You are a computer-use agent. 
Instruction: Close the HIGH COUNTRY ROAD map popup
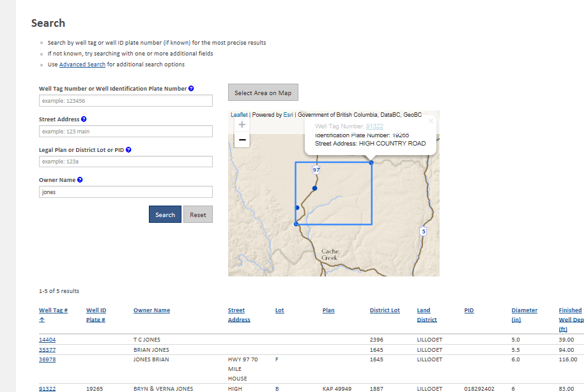pyautogui.click(x=431, y=121)
